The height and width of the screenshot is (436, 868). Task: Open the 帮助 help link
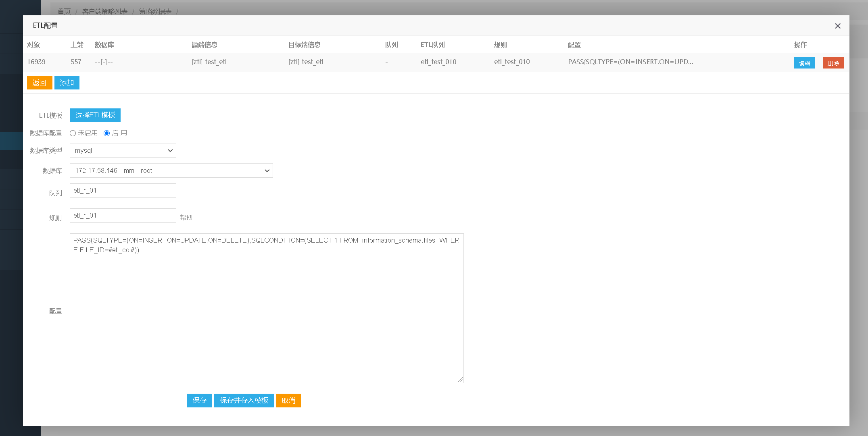click(x=186, y=218)
